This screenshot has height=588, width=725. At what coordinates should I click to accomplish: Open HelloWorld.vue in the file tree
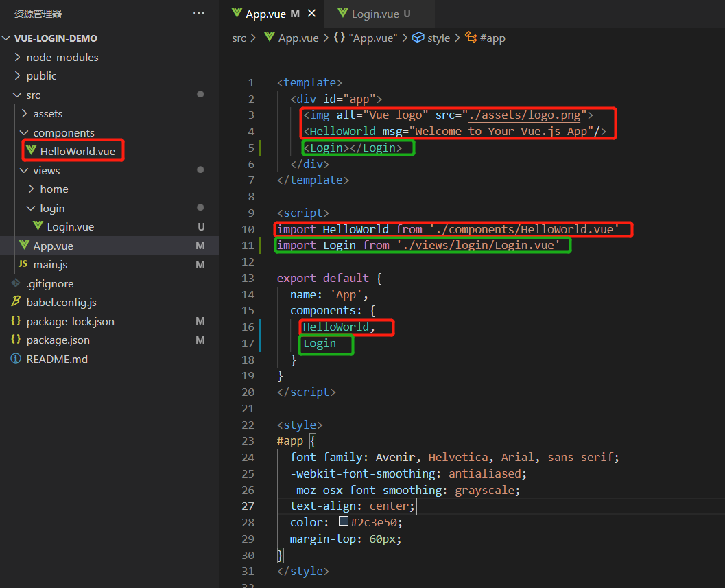(x=78, y=151)
